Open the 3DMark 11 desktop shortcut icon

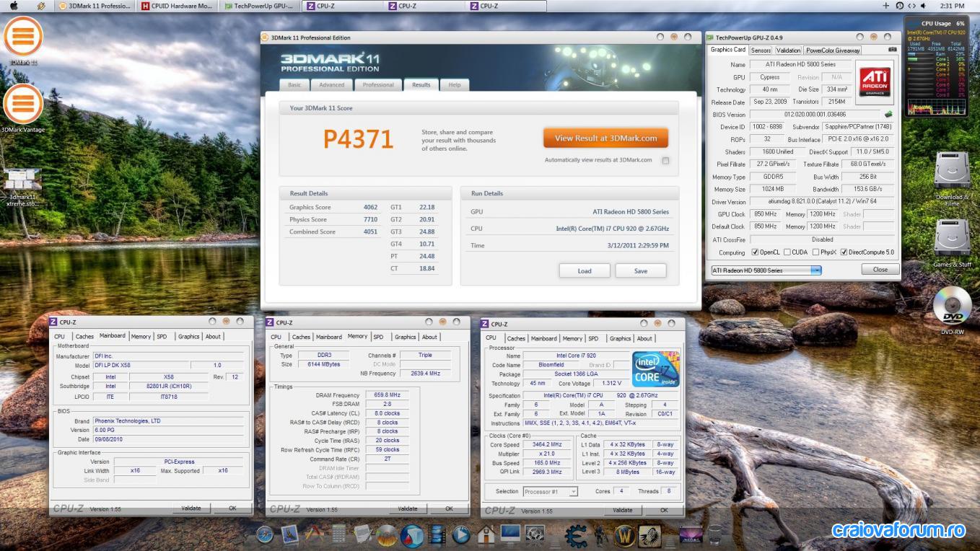pos(23,36)
